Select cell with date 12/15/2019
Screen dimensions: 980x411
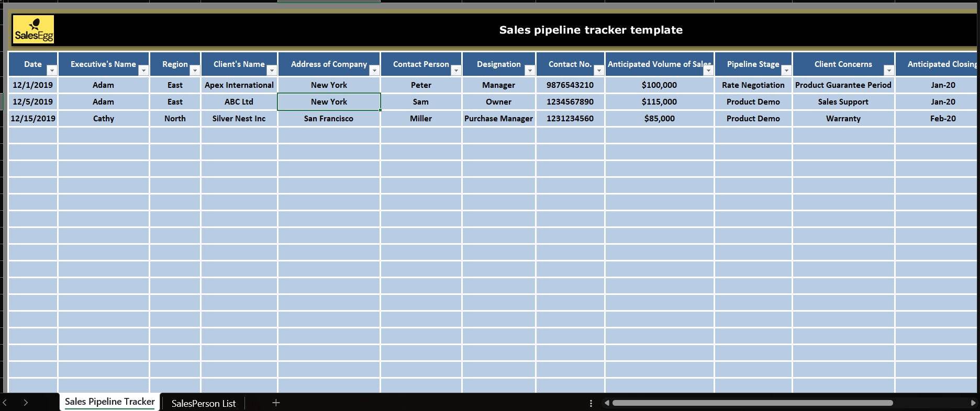(x=33, y=118)
